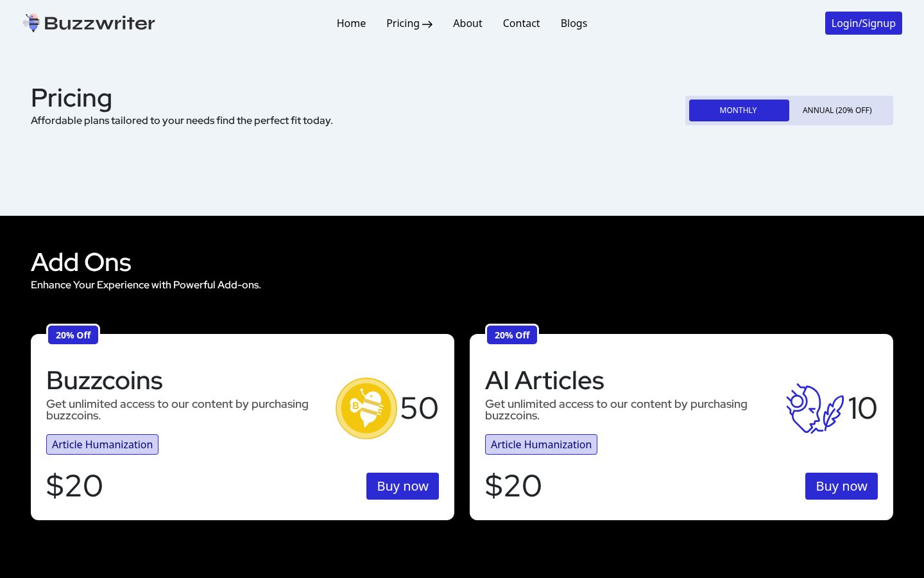Click the Buzzwriter brand name text
Screen dimensions: 924x578
99,23
